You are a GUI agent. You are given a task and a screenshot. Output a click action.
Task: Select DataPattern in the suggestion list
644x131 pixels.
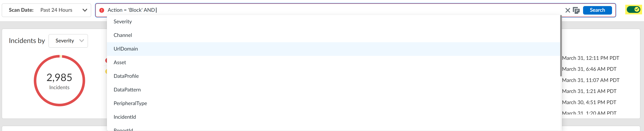pos(127,90)
